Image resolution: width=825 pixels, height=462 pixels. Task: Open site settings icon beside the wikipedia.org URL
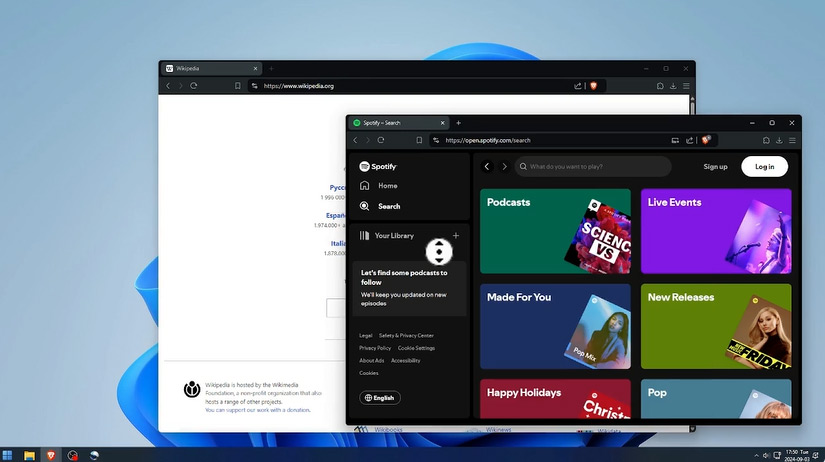(x=254, y=86)
